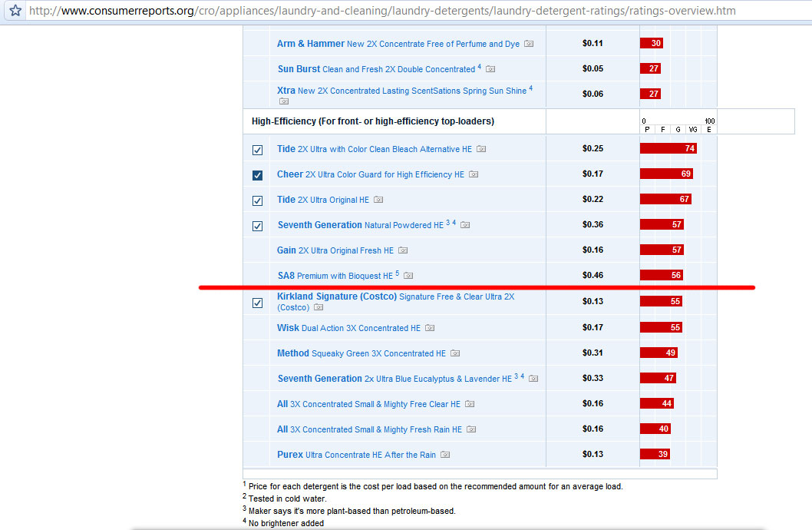Click the camera icon under Xtra ScentSations
This screenshot has height=530, width=812.
point(284,101)
